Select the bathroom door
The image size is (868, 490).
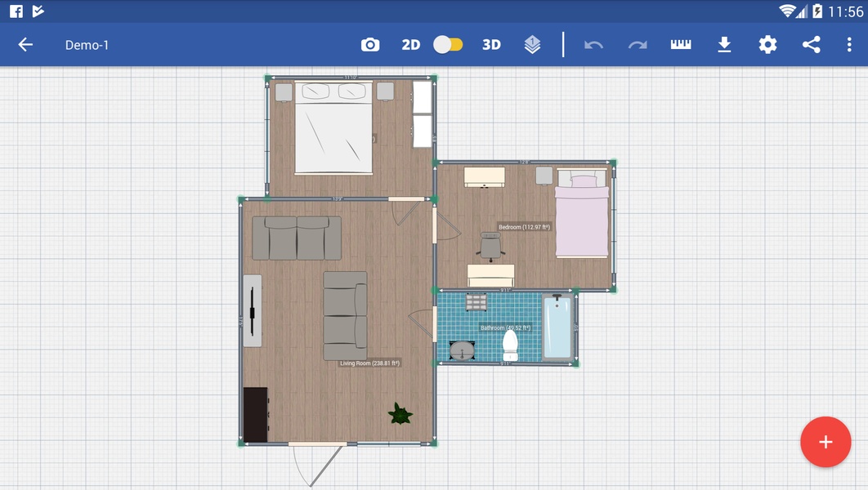(423, 323)
